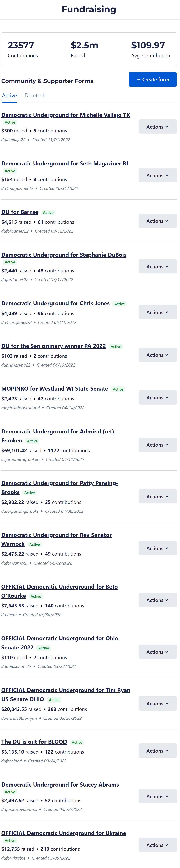Click the Create form button
This screenshot has height=868, width=180.
click(x=153, y=79)
